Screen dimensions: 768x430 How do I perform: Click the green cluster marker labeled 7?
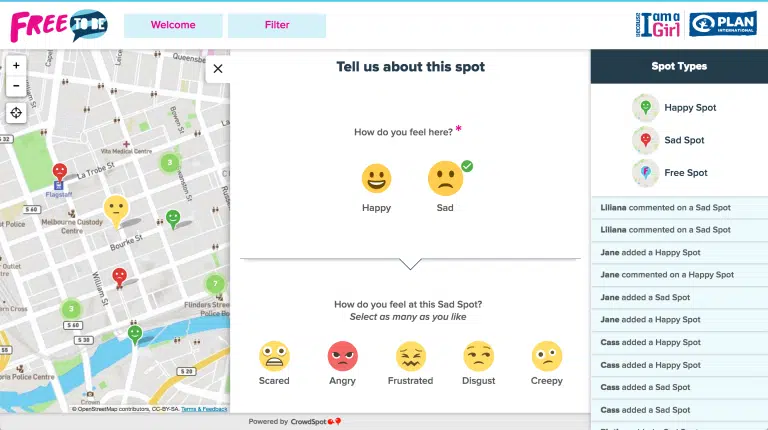[215, 284]
